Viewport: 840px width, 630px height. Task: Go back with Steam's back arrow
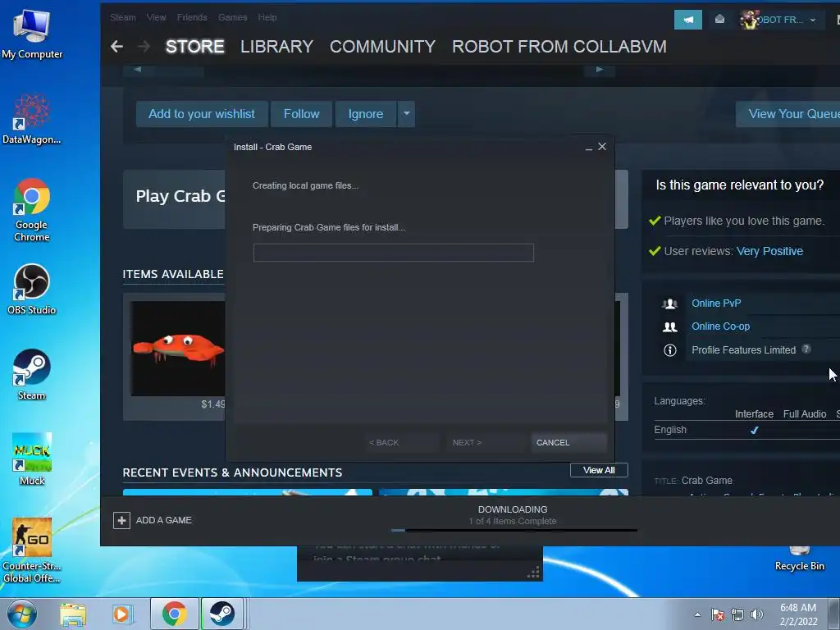click(116, 47)
